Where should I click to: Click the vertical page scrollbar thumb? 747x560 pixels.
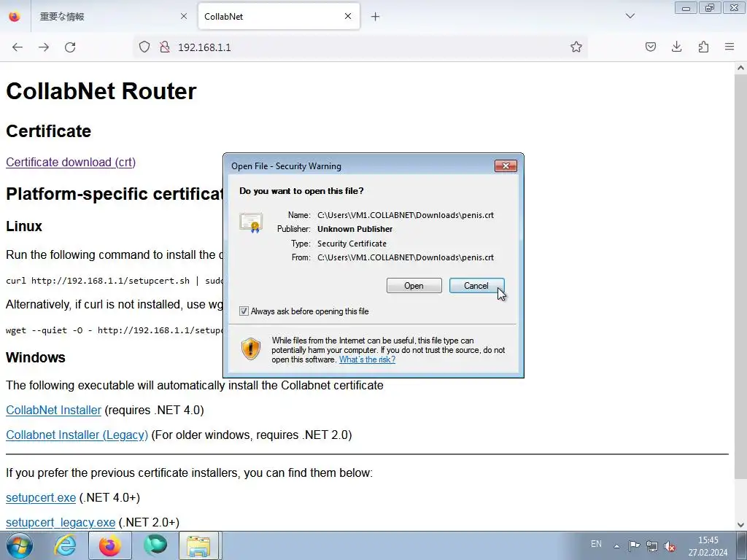coord(740,276)
